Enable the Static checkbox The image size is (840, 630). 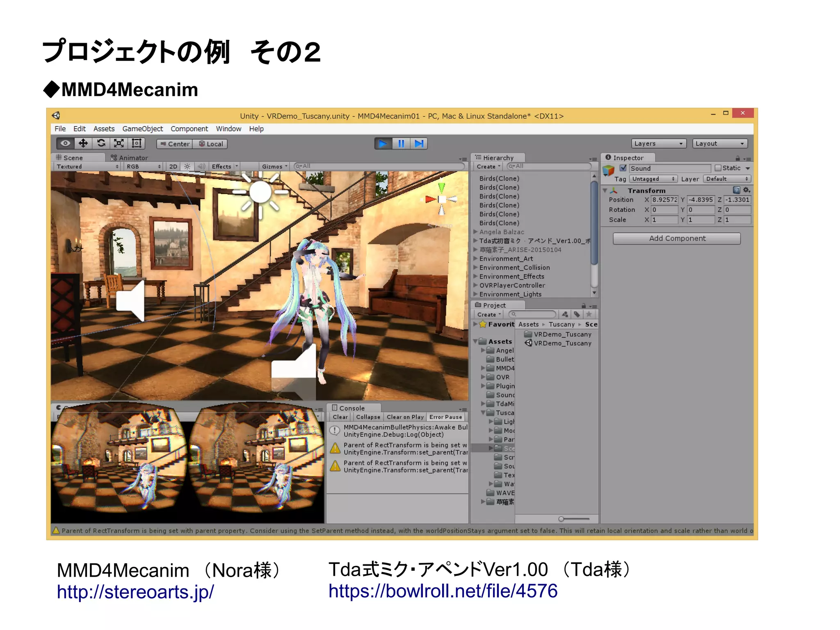pos(718,168)
